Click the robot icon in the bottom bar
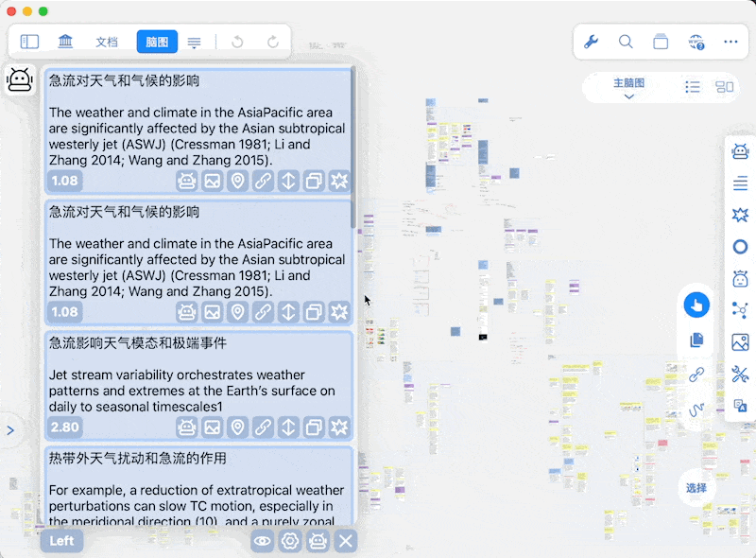The width and height of the screenshot is (756, 558). [x=318, y=541]
